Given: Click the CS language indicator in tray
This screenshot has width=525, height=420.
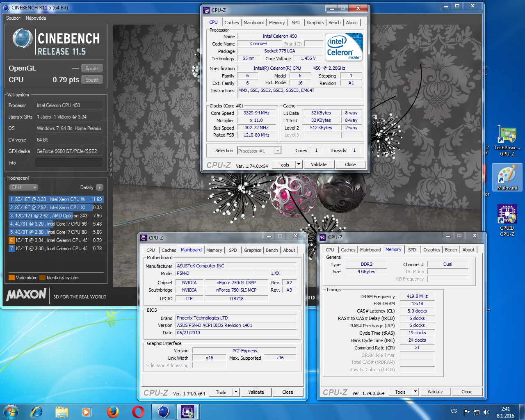Looking at the screenshot, I should pyautogui.click(x=454, y=411).
